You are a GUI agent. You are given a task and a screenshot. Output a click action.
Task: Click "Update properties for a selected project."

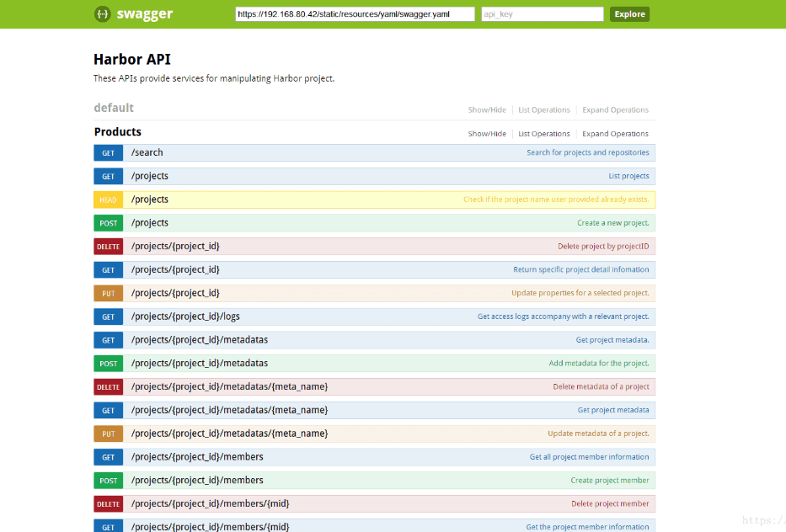(x=580, y=293)
